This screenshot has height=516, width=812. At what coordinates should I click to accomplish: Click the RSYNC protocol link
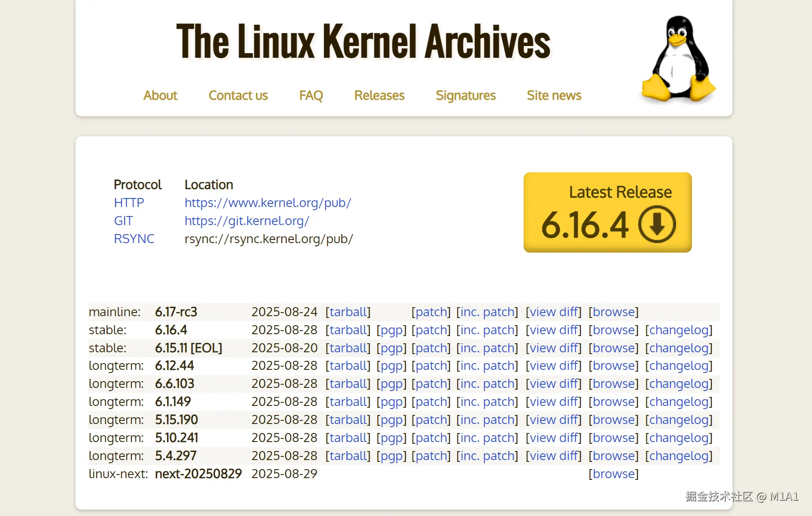pos(134,239)
